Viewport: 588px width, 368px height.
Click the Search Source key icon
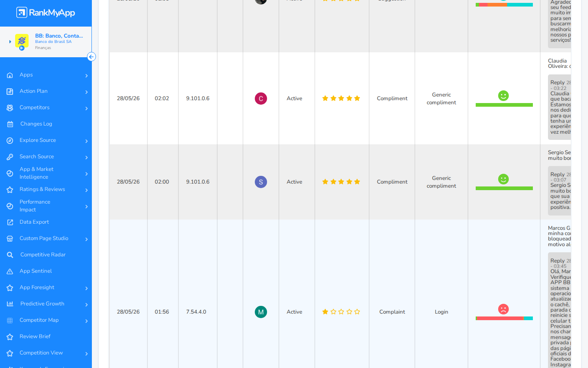pyautogui.click(x=10, y=157)
